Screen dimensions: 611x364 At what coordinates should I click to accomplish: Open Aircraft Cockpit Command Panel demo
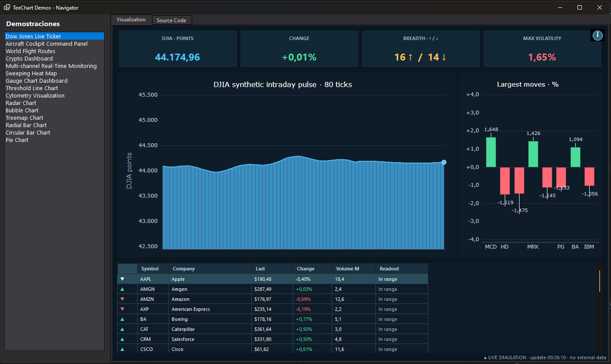pos(47,44)
